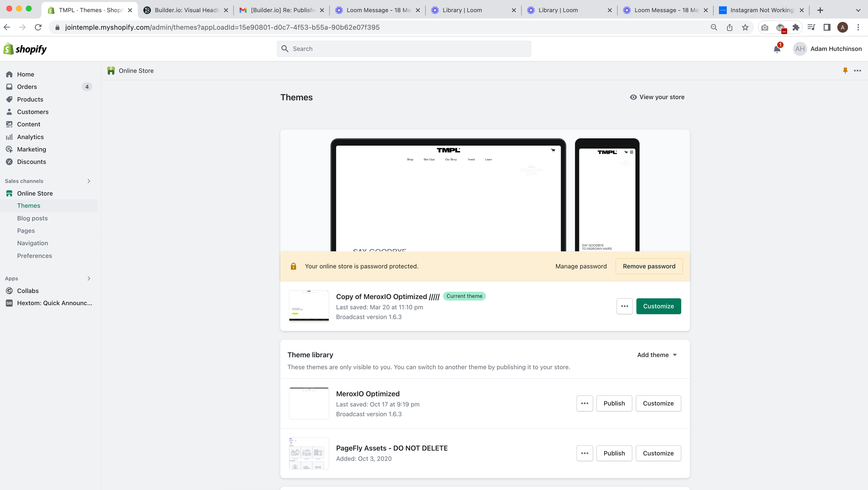Viewport: 868px width, 490px height.
Task: Expand Apps section chevron
Action: pyautogui.click(x=89, y=279)
